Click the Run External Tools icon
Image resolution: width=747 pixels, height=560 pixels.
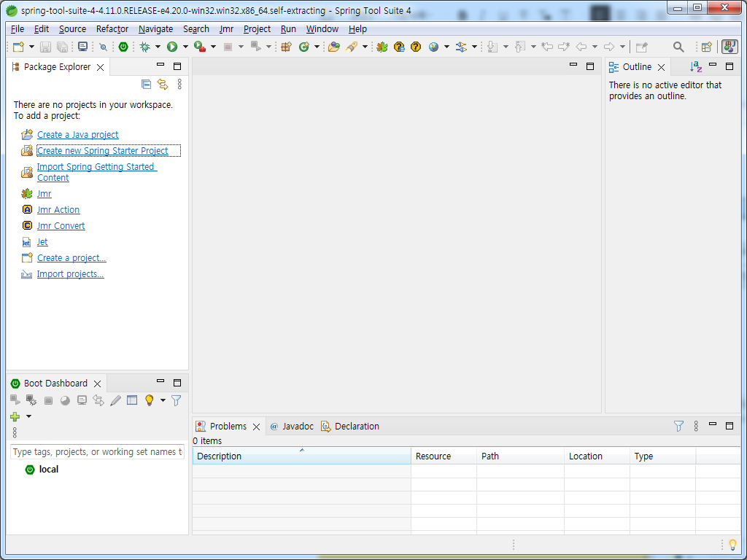[200, 47]
